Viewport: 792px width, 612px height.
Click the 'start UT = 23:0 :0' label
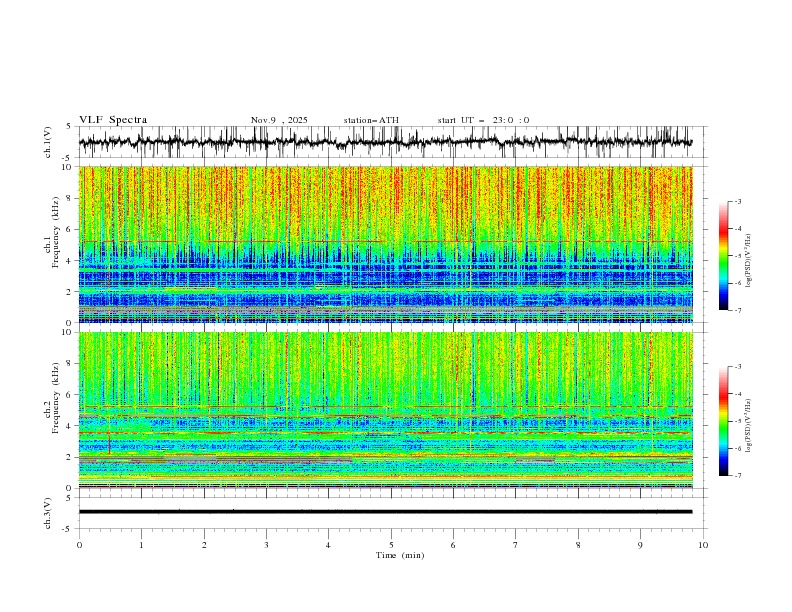point(483,120)
